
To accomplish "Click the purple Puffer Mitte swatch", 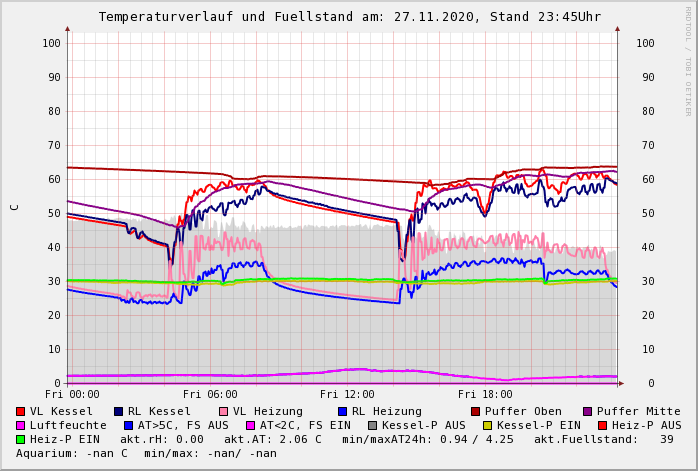I will (x=588, y=411).
